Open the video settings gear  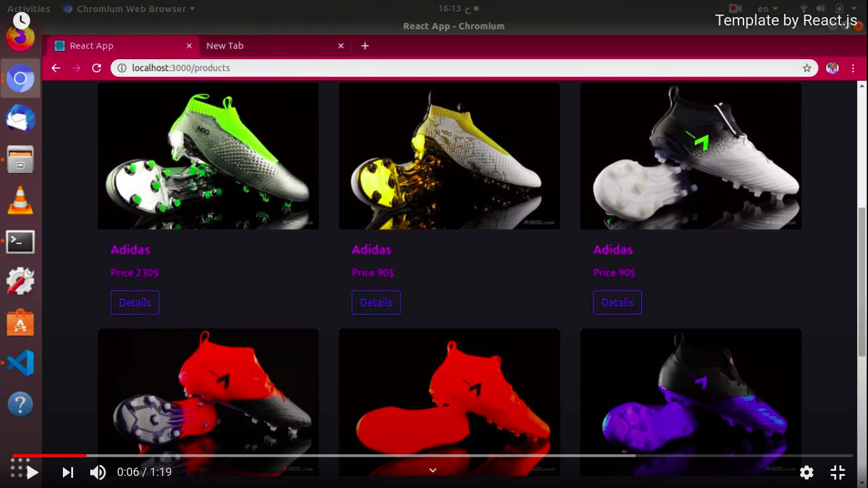(806, 472)
